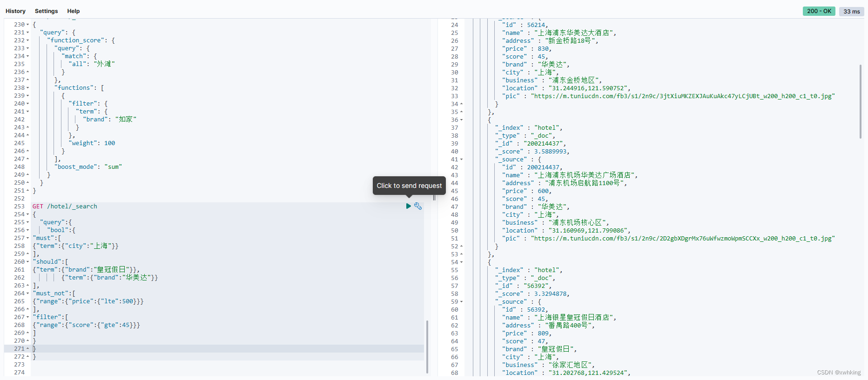Open the wrench actions icon beside the request
The width and height of the screenshot is (868, 380).
418,206
